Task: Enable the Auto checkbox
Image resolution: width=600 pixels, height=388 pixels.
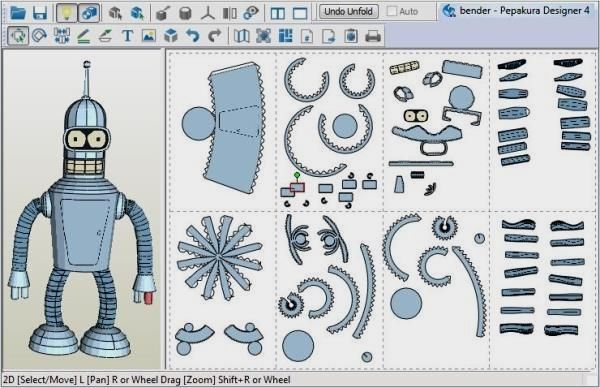Action: pos(392,11)
